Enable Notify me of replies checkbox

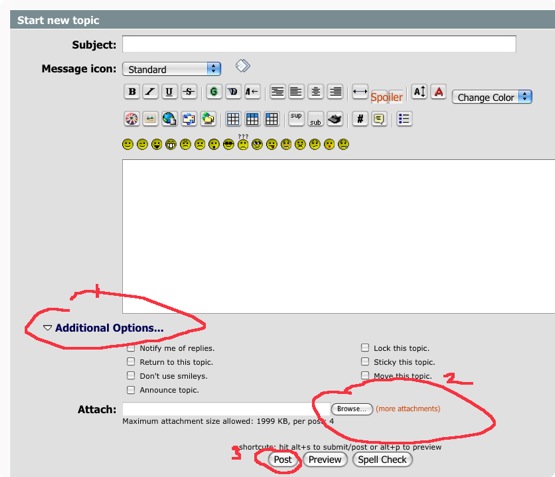click(131, 348)
